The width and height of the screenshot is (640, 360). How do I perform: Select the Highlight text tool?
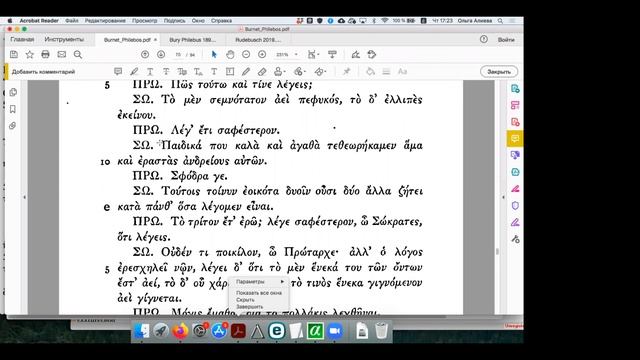click(x=134, y=71)
